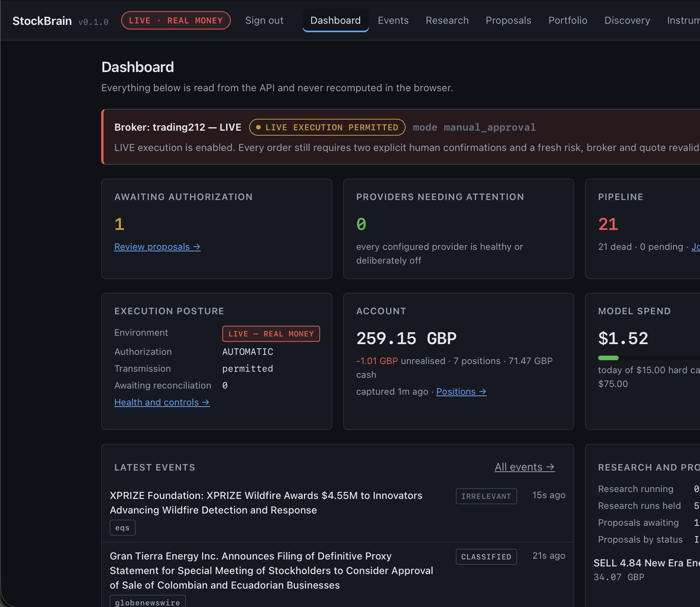Click the $1.52 model spend value

(x=623, y=339)
